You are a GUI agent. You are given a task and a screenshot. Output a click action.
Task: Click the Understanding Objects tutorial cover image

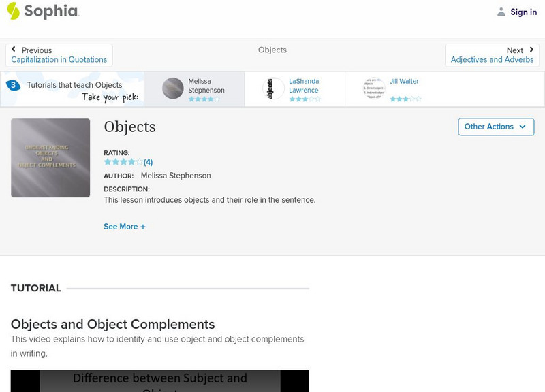point(50,158)
